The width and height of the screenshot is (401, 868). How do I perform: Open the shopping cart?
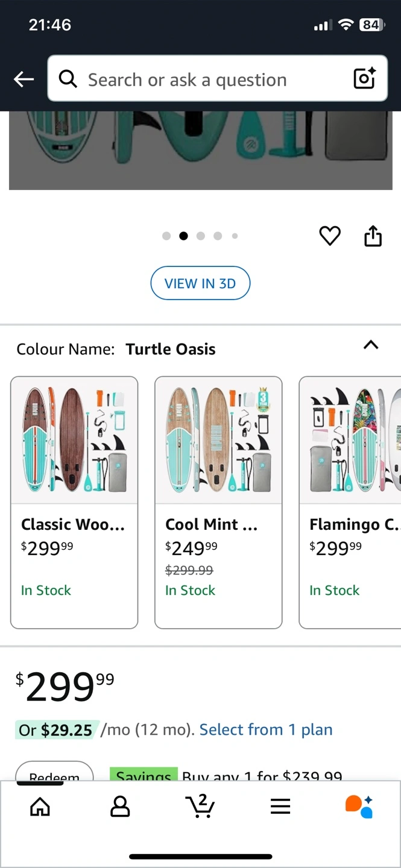pos(200,806)
